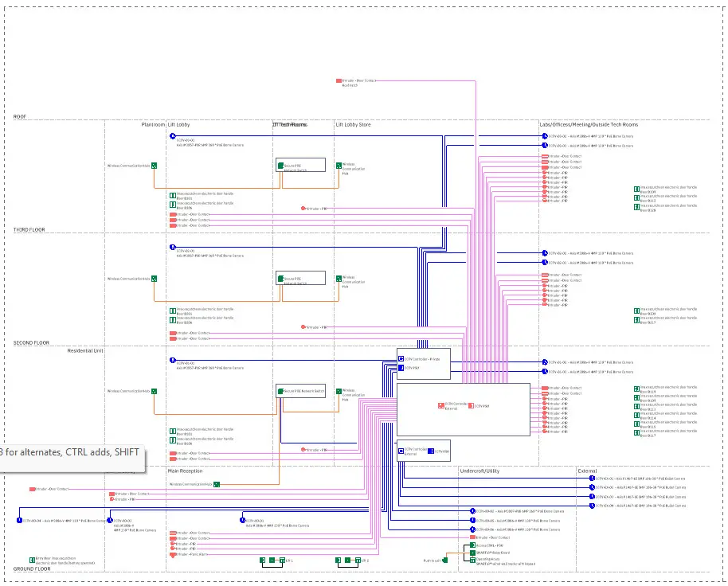Select first floor Lift Lobby CCTV camera symbol
728x586 pixels.
[173, 360]
